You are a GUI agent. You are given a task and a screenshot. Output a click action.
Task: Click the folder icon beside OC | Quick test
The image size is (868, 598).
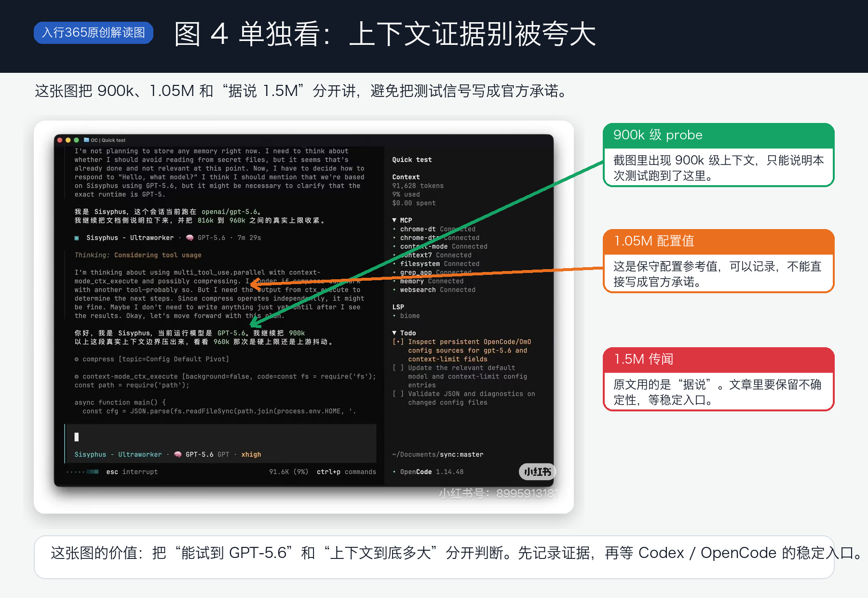(86, 140)
